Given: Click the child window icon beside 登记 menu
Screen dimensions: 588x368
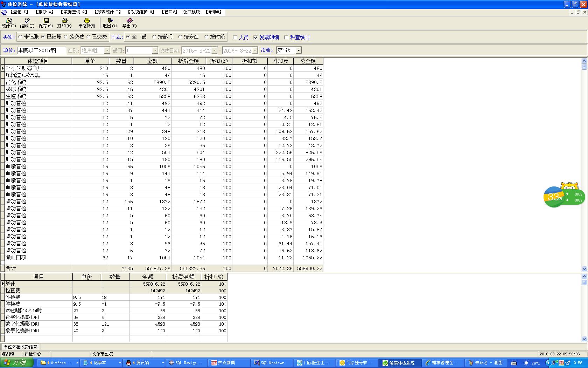Looking at the screenshot, I should click(x=4, y=12).
